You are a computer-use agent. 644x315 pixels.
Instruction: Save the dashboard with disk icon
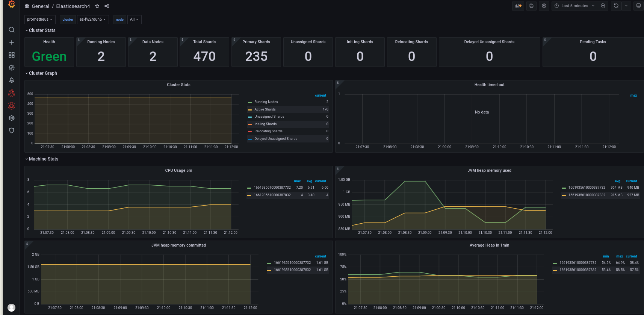[531, 6]
